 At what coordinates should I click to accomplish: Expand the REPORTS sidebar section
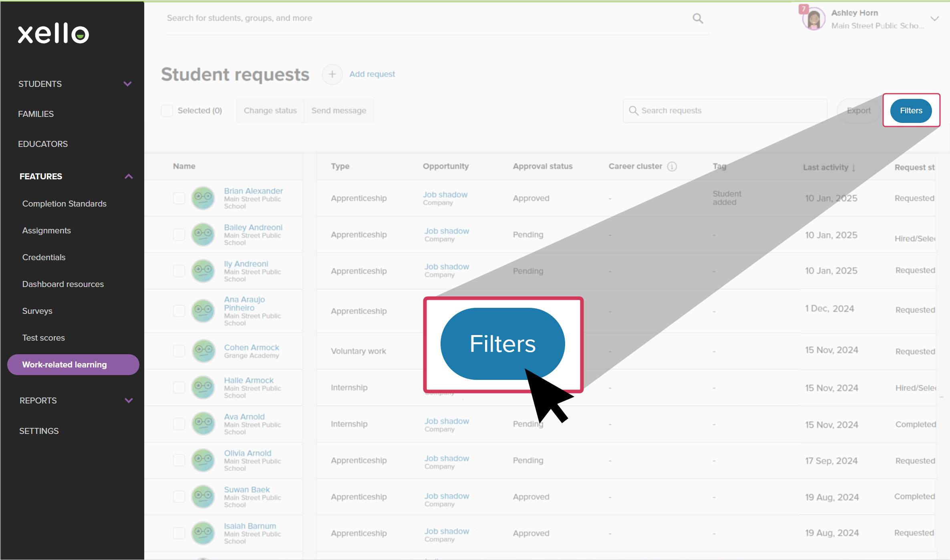(129, 401)
